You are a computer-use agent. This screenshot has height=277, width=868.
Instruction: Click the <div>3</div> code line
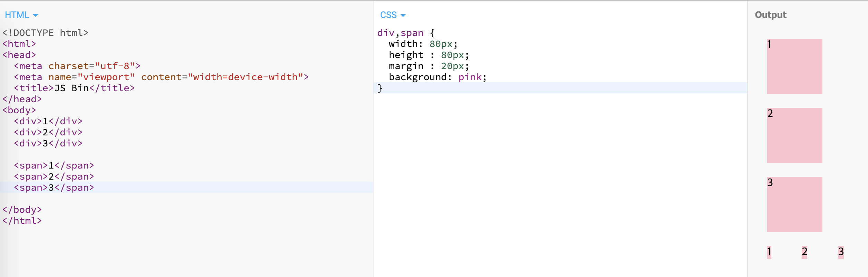pos(48,143)
